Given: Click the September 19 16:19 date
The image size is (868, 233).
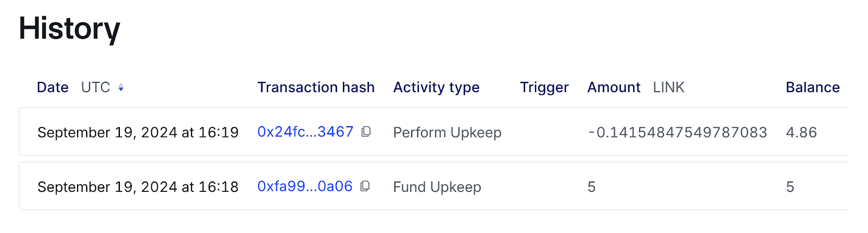Looking at the screenshot, I should pos(138,132).
